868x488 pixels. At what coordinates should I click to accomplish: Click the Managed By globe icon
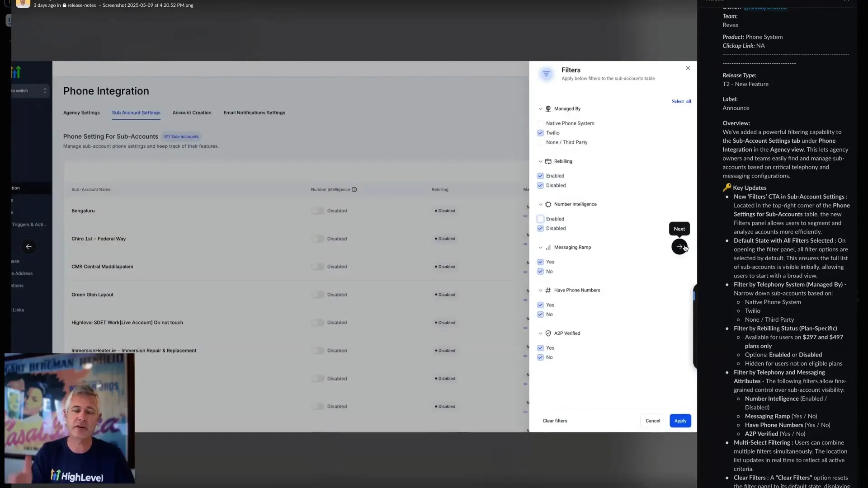tap(548, 109)
